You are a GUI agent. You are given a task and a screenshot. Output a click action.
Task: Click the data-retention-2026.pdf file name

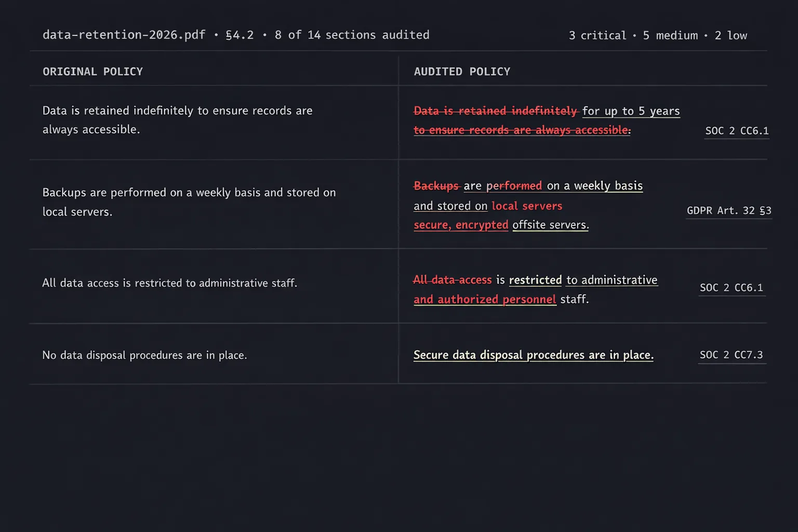pyautogui.click(x=124, y=35)
